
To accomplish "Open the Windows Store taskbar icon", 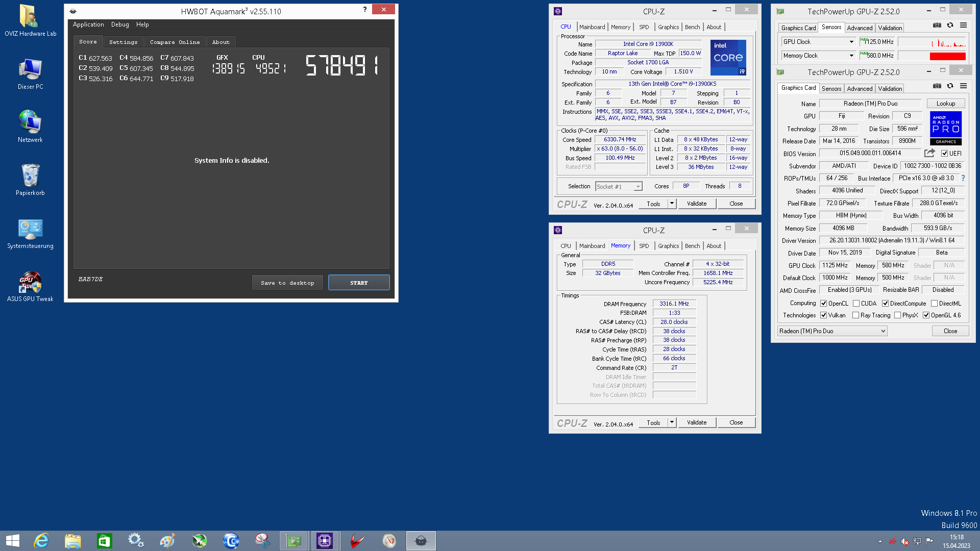I will pyautogui.click(x=105, y=541).
